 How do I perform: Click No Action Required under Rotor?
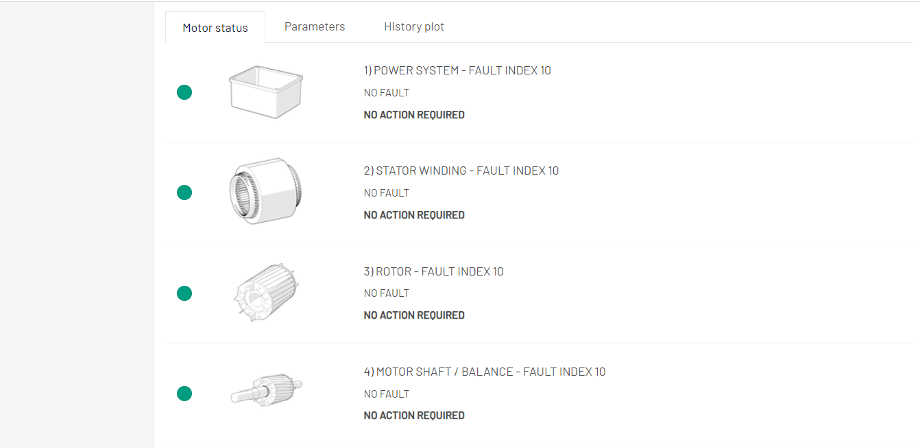tap(414, 315)
